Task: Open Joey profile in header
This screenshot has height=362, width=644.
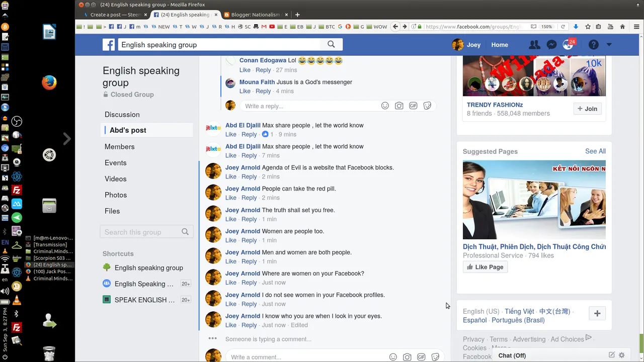Action: tap(466, 45)
